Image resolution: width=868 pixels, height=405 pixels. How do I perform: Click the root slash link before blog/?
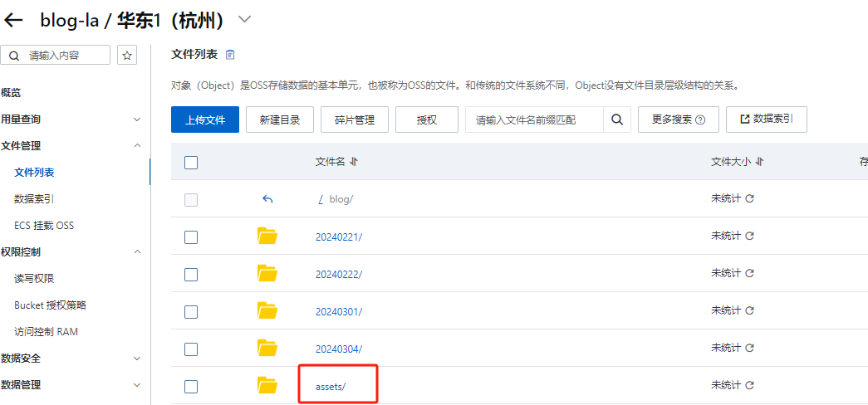[321, 199]
